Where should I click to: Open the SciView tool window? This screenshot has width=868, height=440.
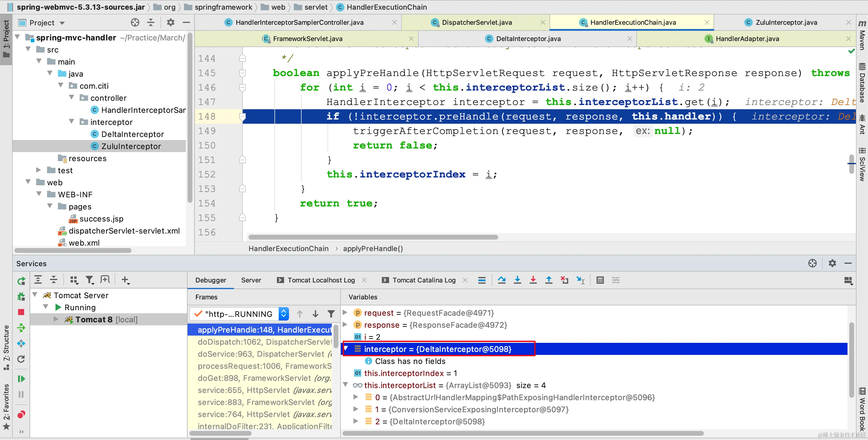[862, 164]
